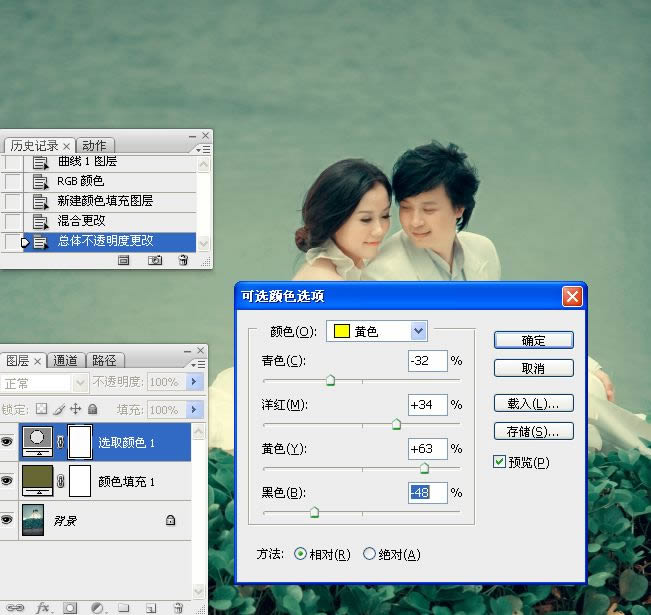Expand the layer 不透明度 opacity arrow

[x=195, y=383]
